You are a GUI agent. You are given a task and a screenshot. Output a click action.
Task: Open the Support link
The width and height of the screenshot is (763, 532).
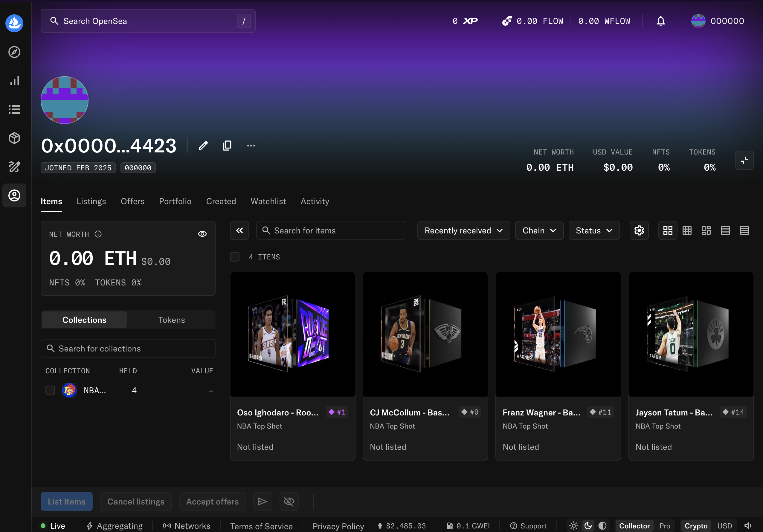528,526
